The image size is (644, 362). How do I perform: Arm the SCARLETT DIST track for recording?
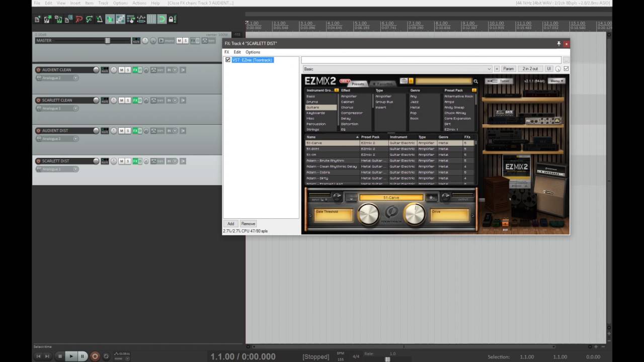pyautogui.click(x=38, y=161)
